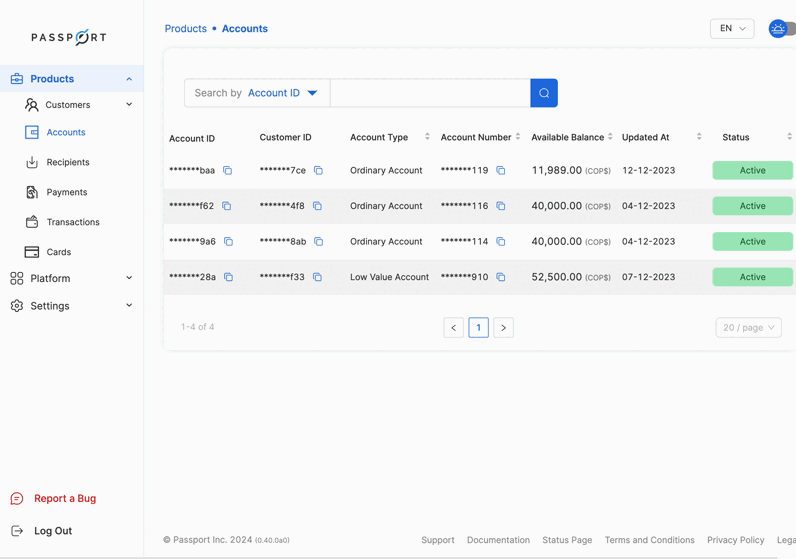796x559 pixels.
Task: Open Transactions in the sidebar
Action: click(73, 222)
